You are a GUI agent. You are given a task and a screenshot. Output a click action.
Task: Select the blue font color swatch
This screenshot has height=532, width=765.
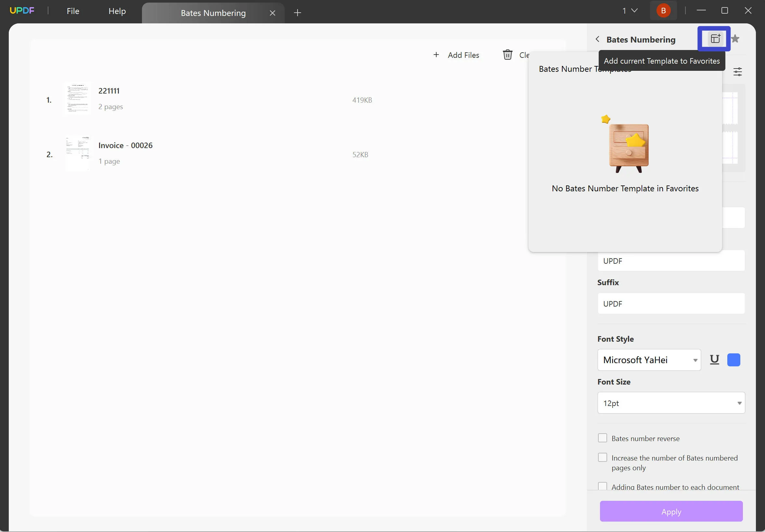click(x=733, y=360)
